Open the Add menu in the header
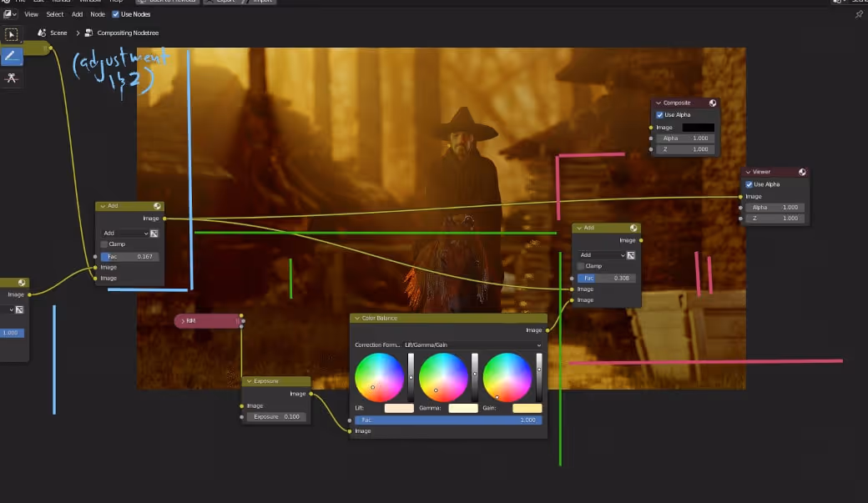The height and width of the screenshot is (503, 868). tap(77, 13)
